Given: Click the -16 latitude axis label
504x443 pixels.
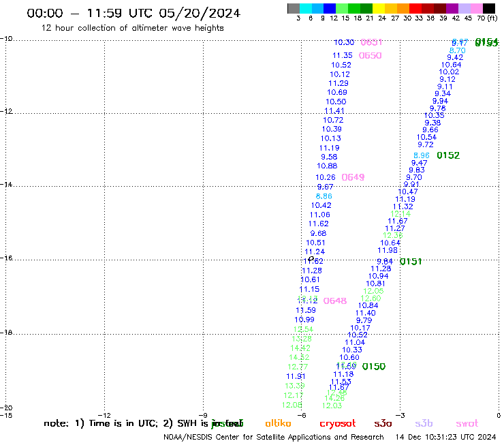Looking at the screenshot, I should click(x=6, y=258).
